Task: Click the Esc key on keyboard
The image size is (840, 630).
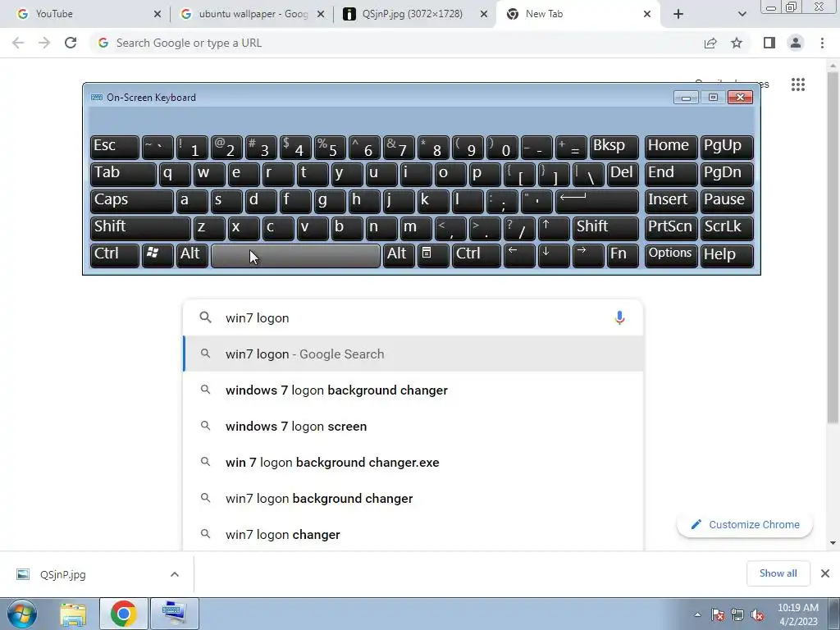Action: (115, 148)
